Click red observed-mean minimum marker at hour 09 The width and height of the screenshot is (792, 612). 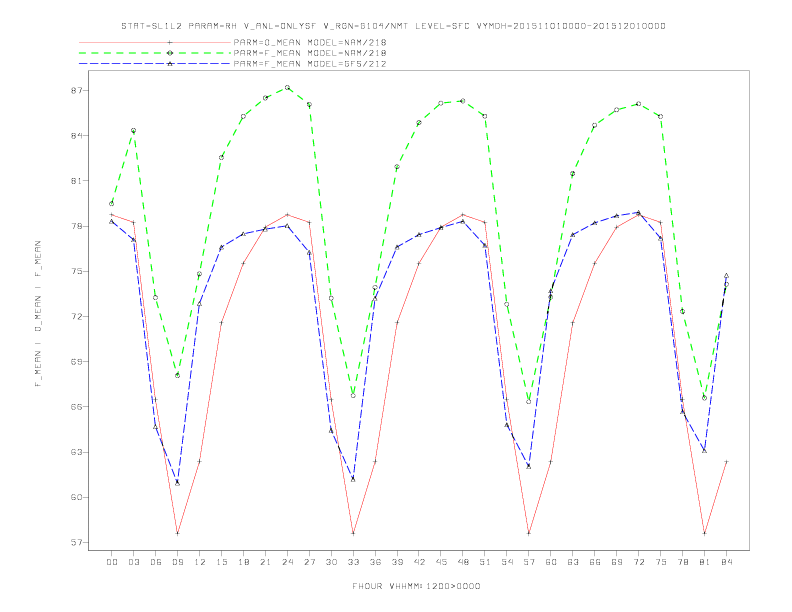pyautogui.click(x=177, y=533)
